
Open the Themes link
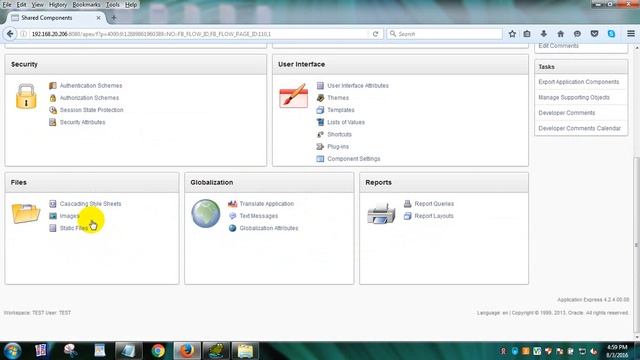tap(338, 98)
